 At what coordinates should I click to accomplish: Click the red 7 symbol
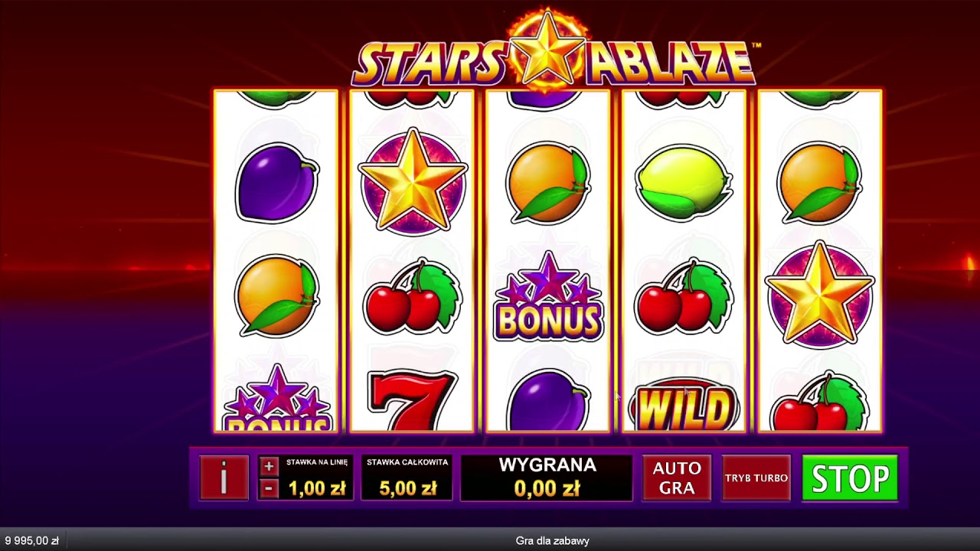tap(412, 401)
